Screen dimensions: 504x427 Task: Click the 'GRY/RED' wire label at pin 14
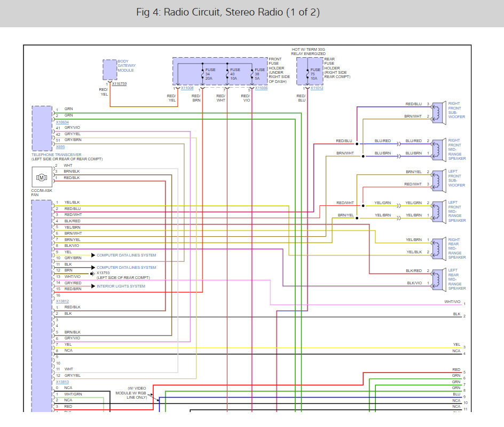coord(73,283)
